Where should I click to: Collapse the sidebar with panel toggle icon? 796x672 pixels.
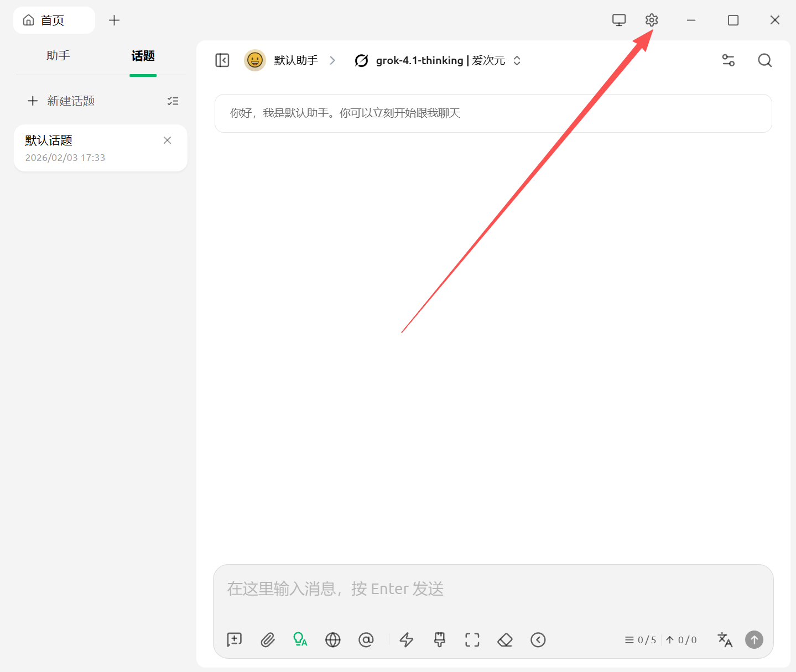pyautogui.click(x=222, y=60)
